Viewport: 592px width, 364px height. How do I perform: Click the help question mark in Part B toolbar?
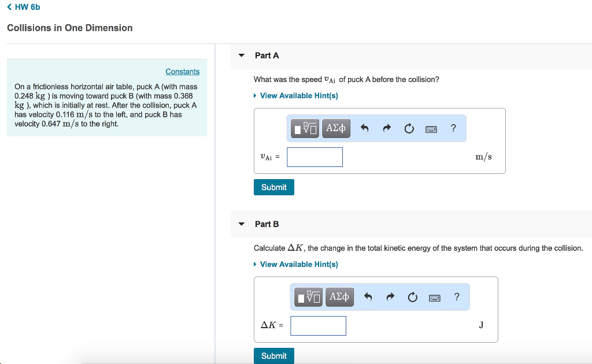click(x=457, y=297)
